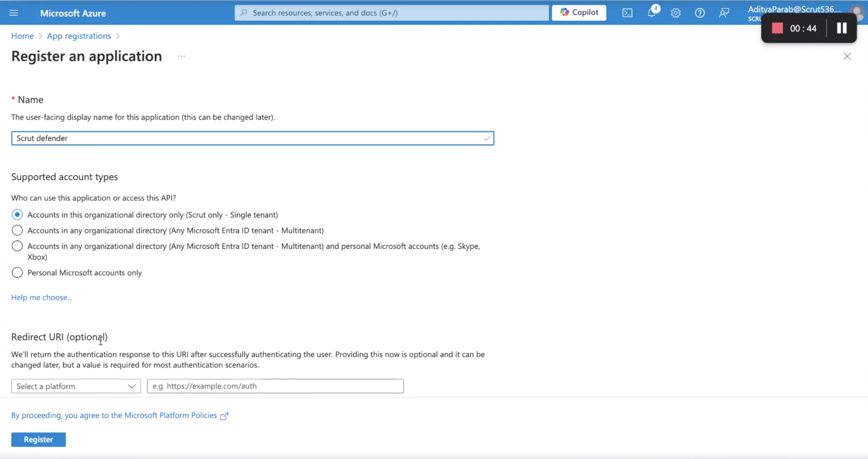Go to App registrations breadcrumb
The width and height of the screenshot is (868, 459).
[x=79, y=36]
